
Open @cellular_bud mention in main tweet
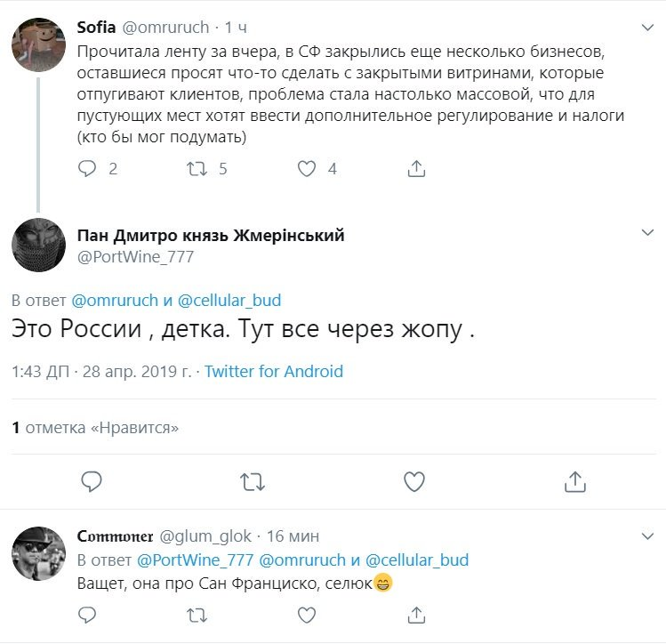point(230,301)
